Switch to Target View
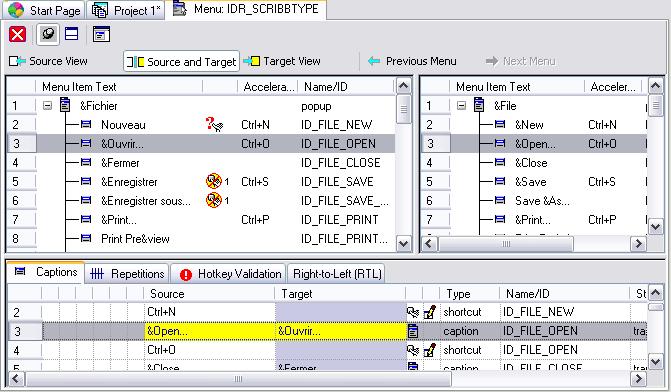This screenshot has height=392, width=671. tap(282, 61)
